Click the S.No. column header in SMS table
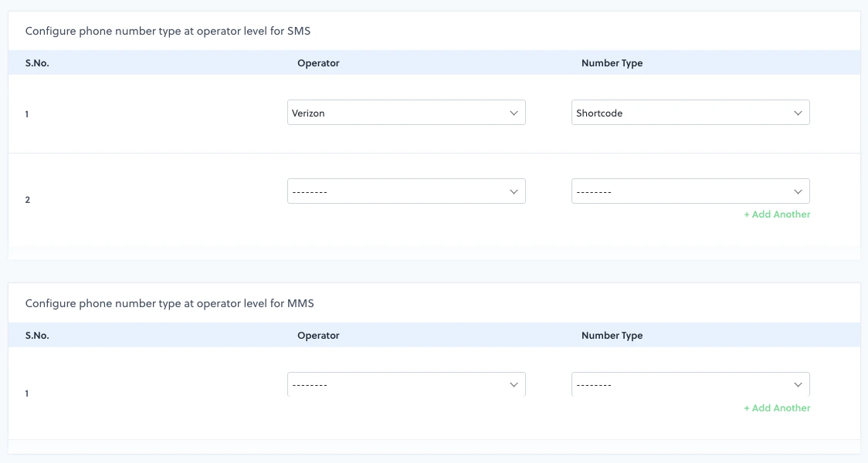 [x=37, y=63]
